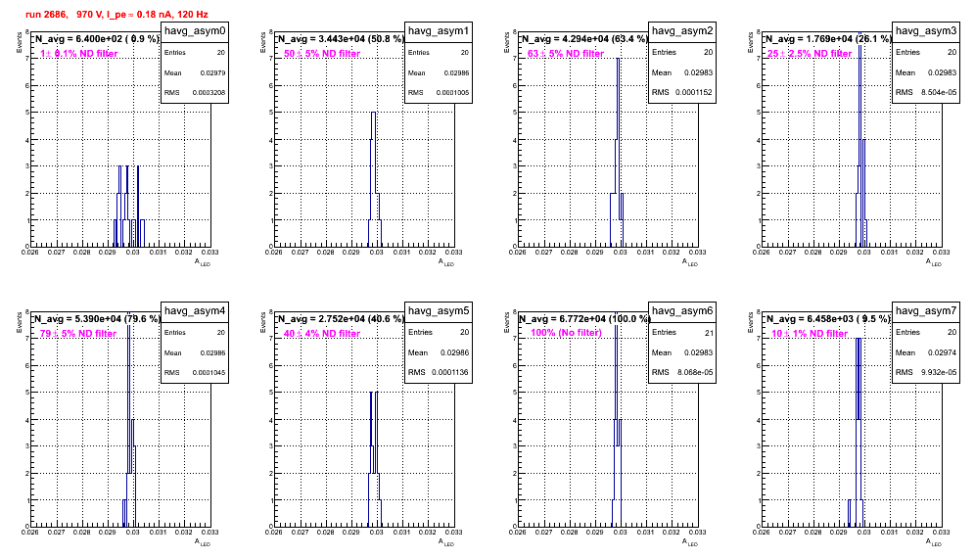Select Mean value 0.02986 in havg_asym5
This screenshot has height=560, width=975.
coord(454,352)
